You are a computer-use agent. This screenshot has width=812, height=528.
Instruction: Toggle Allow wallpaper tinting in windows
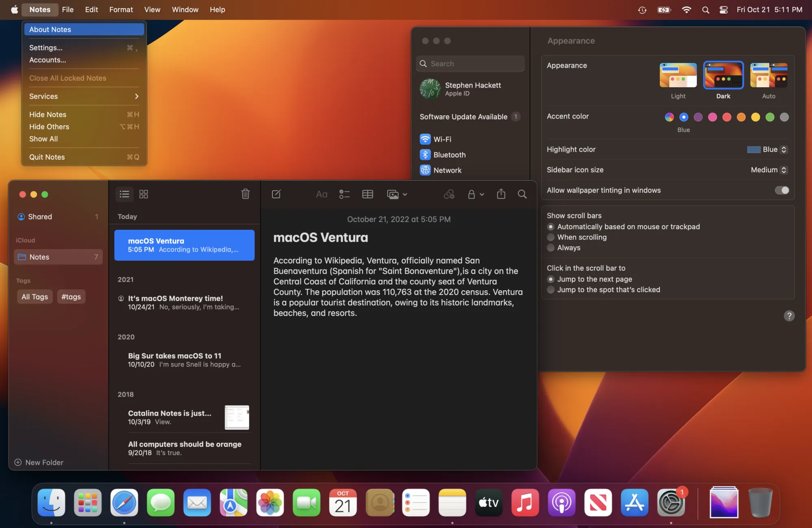[781, 190]
